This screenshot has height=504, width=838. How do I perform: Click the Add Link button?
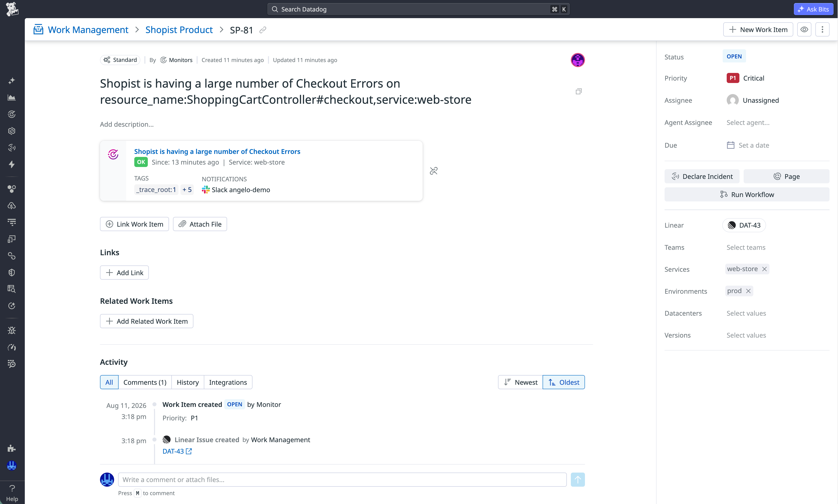[x=124, y=272]
